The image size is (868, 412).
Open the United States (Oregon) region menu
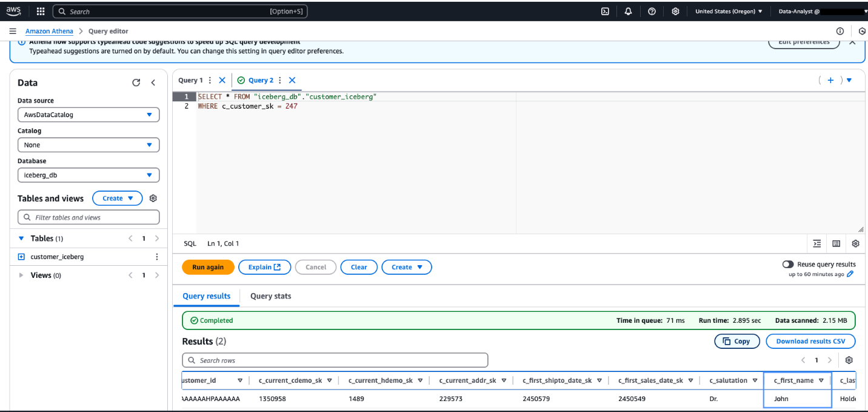[729, 11]
